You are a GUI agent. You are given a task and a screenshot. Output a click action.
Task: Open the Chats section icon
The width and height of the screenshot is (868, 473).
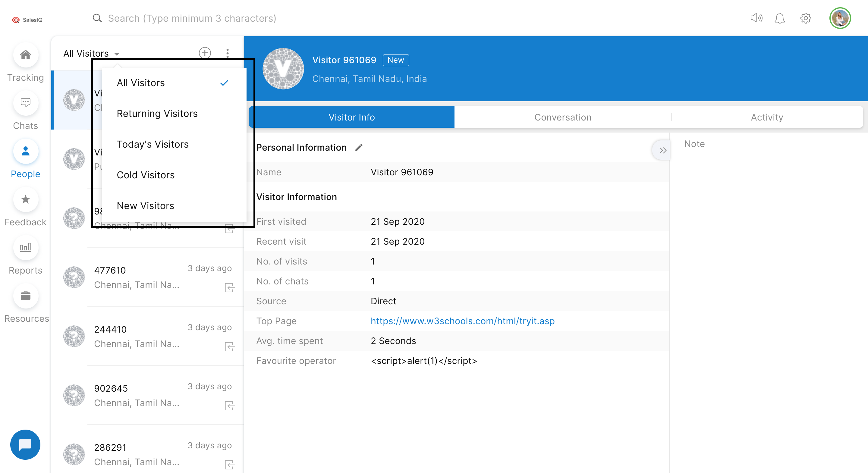click(x=26, y=102)
